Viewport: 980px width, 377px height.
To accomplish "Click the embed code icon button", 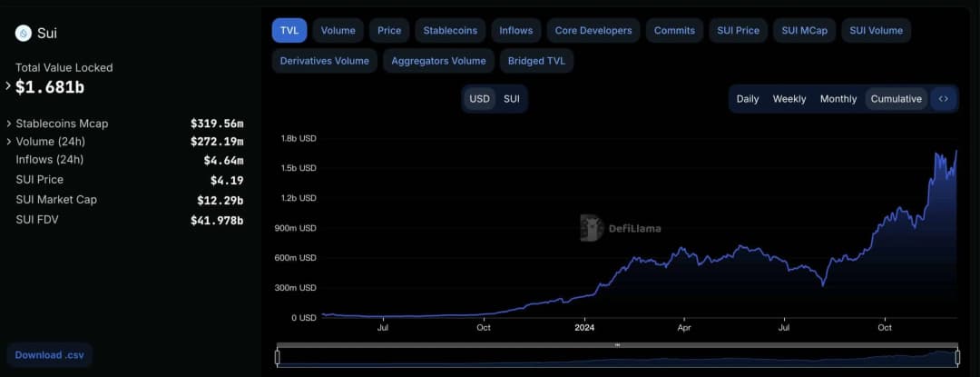I will pyautogui.click(x=944, y=99).
